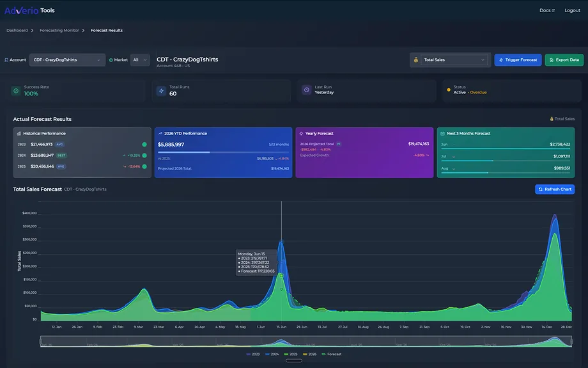588x368 pixels.
Task: Click the +10.35% change in 2024 row
Action: [x=134, y=156]
